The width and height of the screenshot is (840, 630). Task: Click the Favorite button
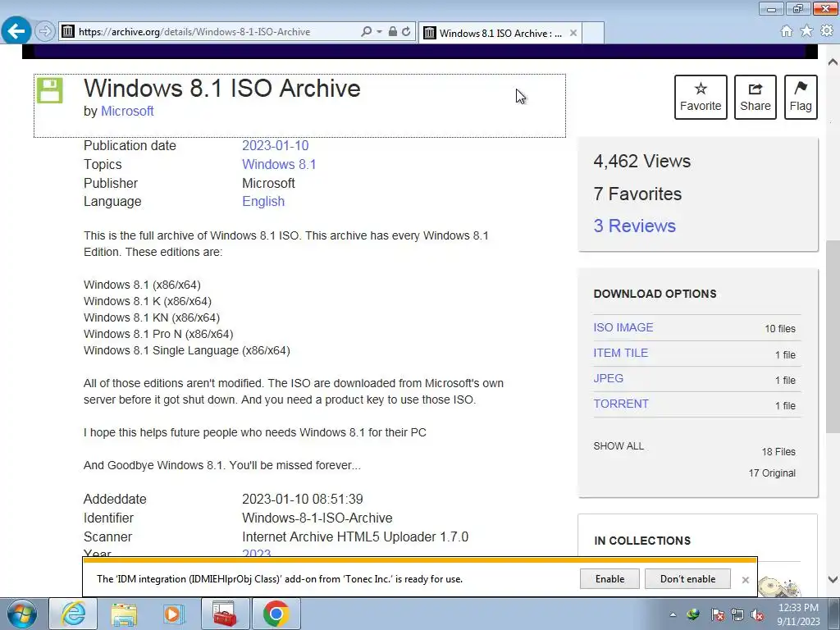point(701,97)
